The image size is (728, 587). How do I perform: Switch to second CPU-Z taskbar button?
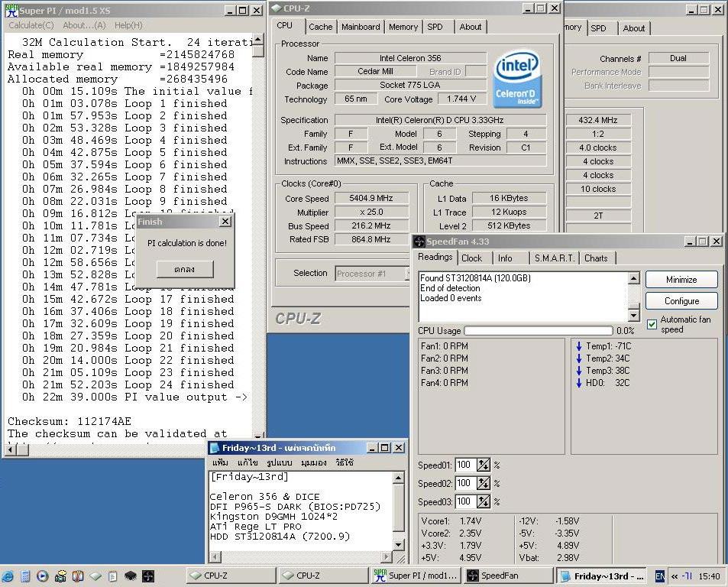click(324, 576)
